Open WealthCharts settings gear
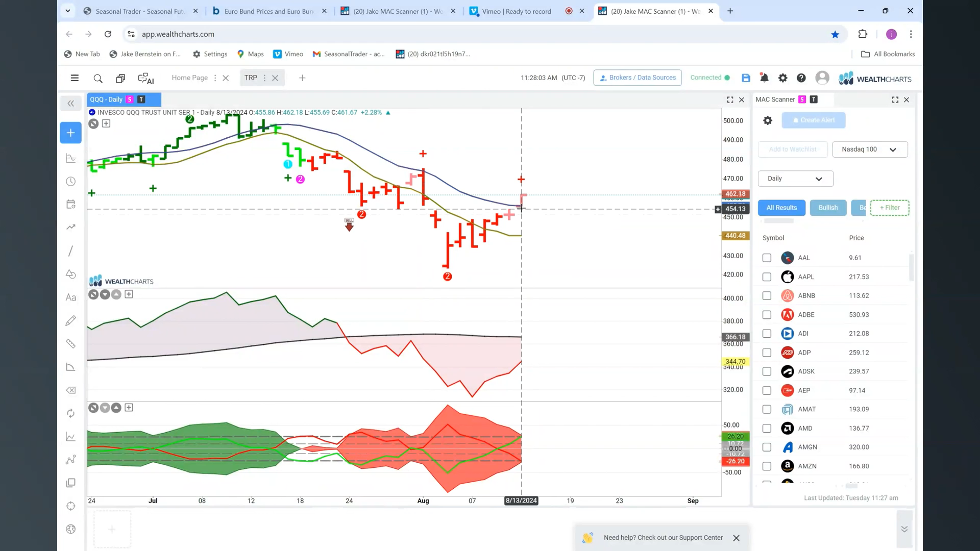 pyautogui.click(x=782, y=78)
